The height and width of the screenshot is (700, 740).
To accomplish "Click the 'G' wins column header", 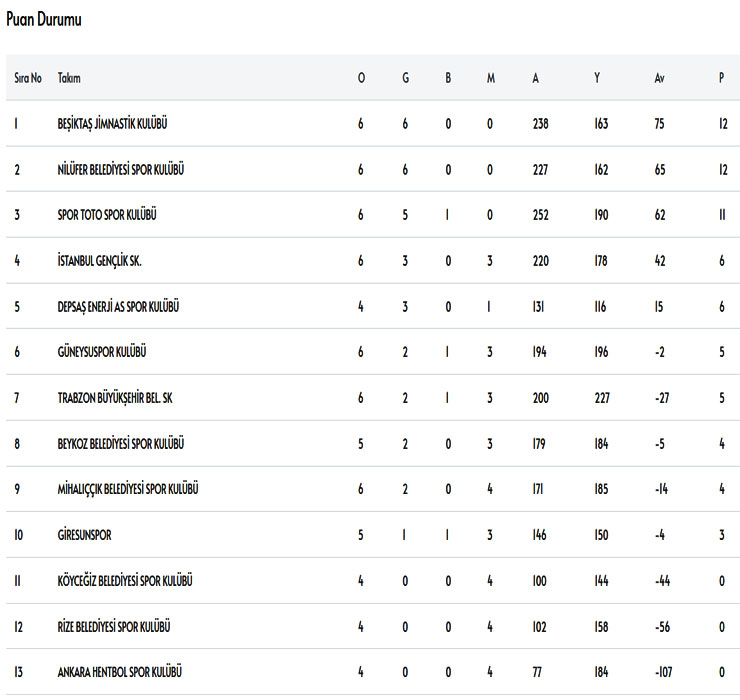I will (x=405, y=78).
